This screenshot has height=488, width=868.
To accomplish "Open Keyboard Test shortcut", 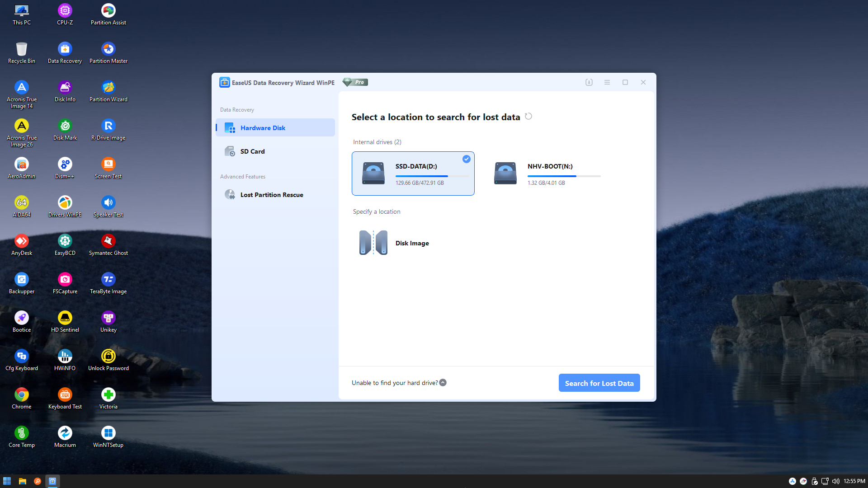I will pyautogui.click(x=65, y=399).
